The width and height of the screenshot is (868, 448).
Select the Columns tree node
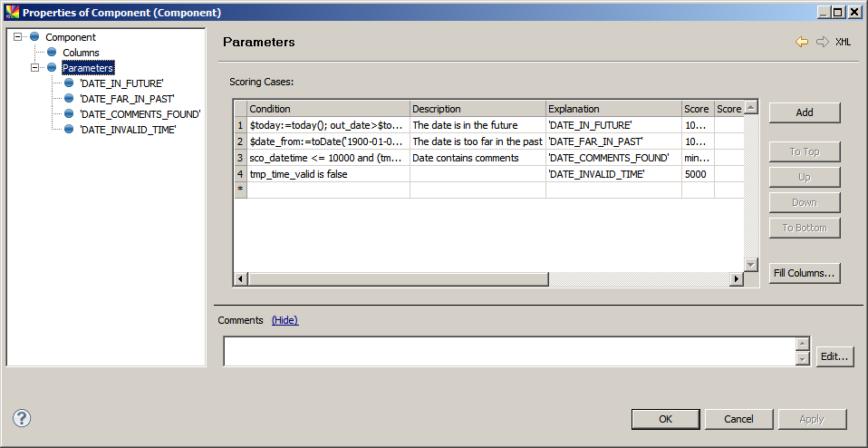click(x=81, y=53)
